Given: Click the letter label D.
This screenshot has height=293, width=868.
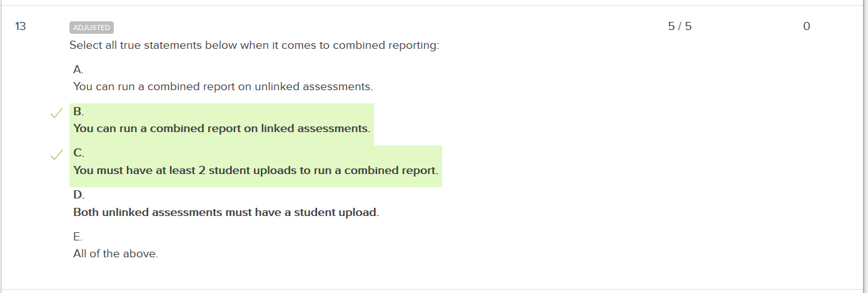Looking at the screenshot, I should 79,195.
